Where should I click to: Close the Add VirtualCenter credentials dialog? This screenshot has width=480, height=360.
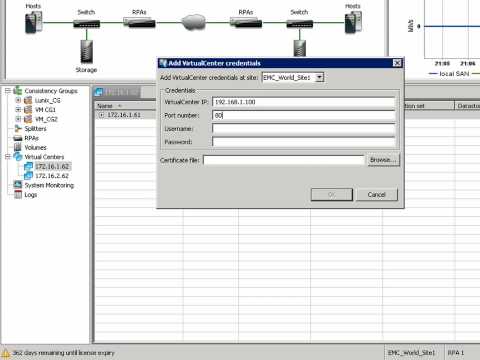pos(397,63)
